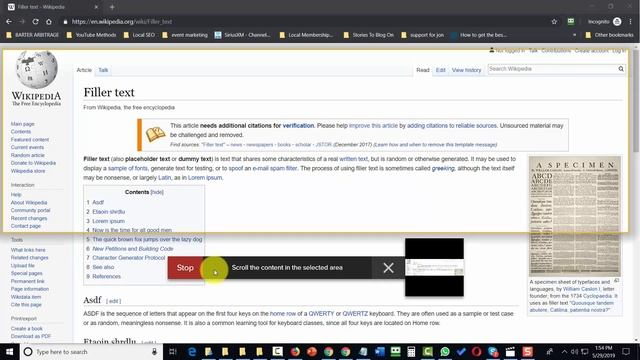Select the Read tab
The image size is (640, 360).
(x=423, y=70)
